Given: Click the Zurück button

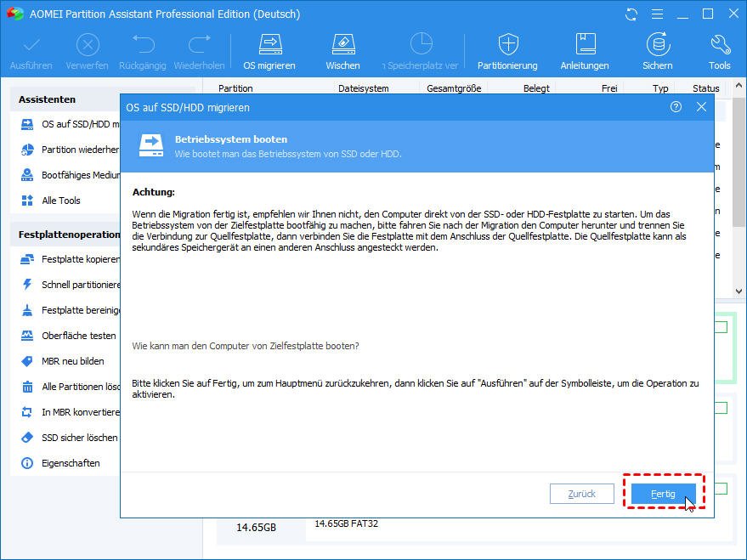Looking at the screenshot, I should 581,494.
